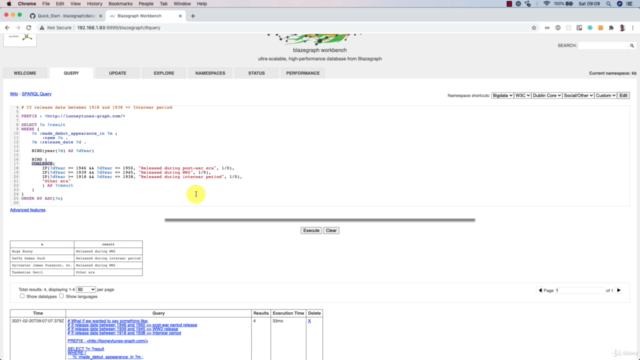Click the Blazegraph logo at top left
This screenshot has width=640, height=360.
pyautogui.click(x=20, y=40)
